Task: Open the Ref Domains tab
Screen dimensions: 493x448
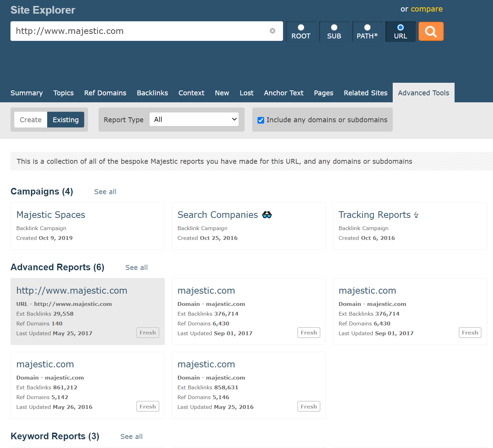Action: 105,93
